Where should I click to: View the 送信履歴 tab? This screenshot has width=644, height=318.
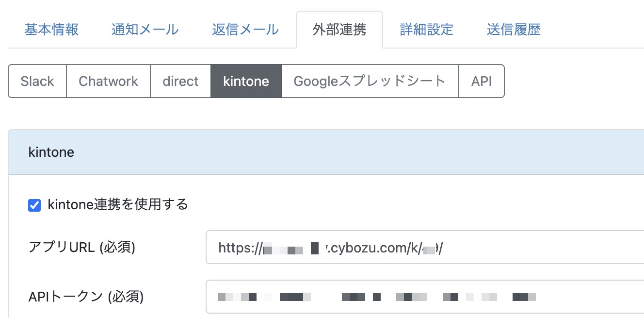point(514,30)
